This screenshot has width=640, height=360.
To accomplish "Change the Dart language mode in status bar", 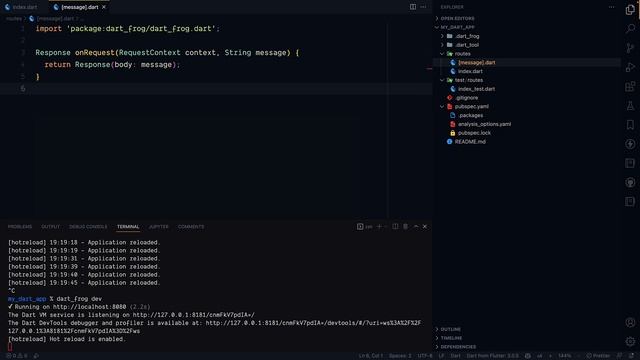I will pyautogui.click(x=456, y=356).
